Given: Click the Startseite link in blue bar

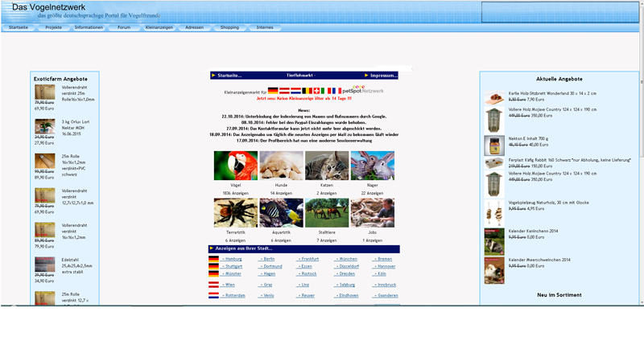Looking at the screenshot, I should click(x=229, y=75).
